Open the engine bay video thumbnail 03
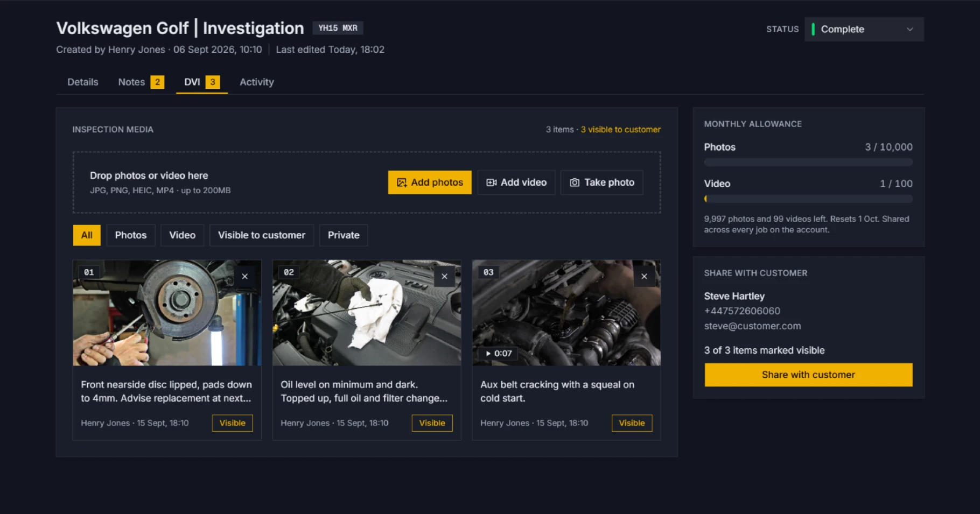 [x=566, y=313]
